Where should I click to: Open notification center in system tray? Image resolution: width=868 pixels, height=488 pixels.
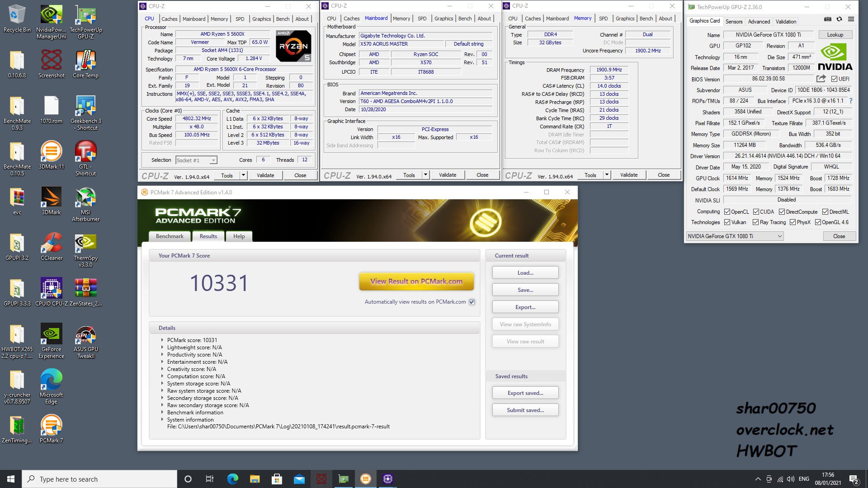(854, 479)
